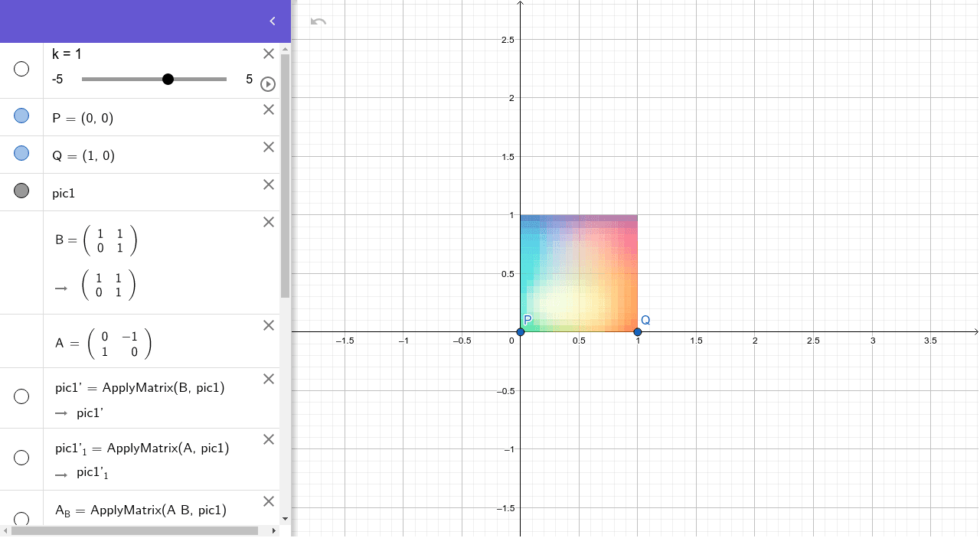Click the gradient image pic1 in the plot
This screenshot has width=980, height=538.
[x=578, y=272]
